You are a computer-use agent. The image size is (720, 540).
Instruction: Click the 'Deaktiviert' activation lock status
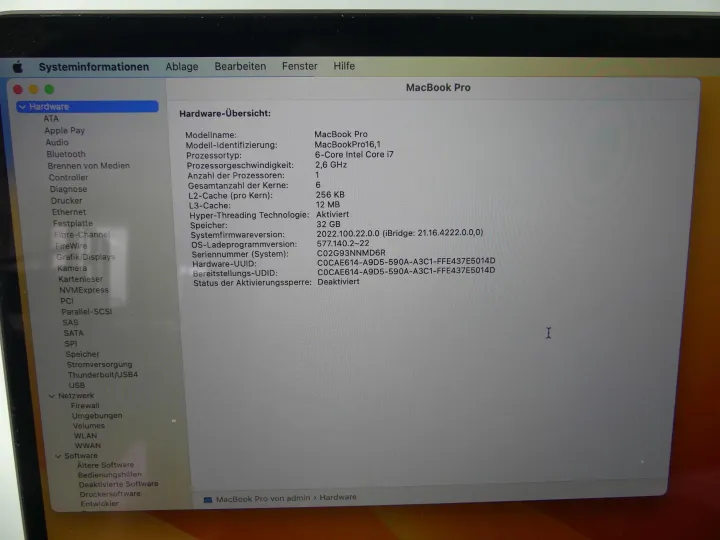[x=338, y=281]
